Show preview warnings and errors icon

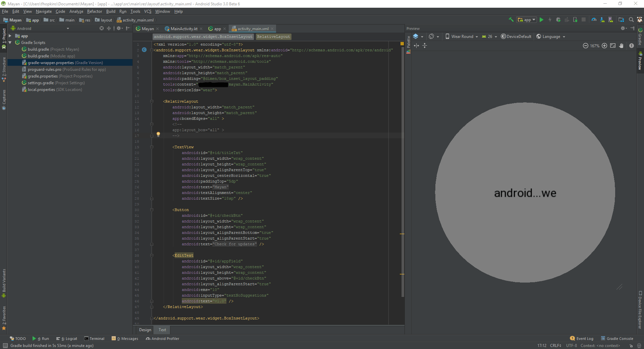632,46
